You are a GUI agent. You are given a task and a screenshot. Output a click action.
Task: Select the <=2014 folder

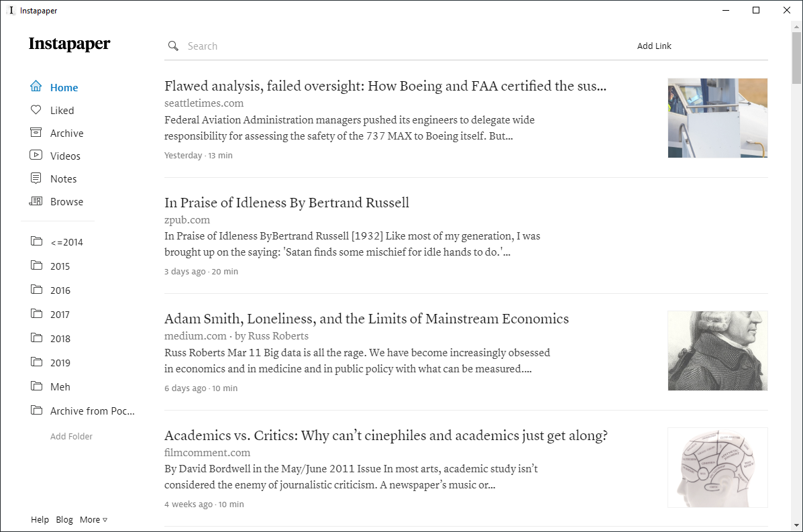tap(66, 242)
